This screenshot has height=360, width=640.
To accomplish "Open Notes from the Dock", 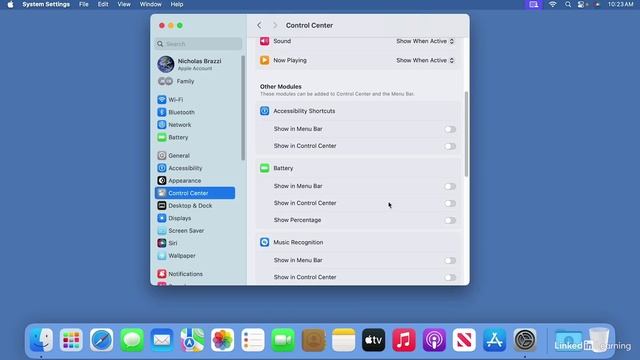I will click(343, 340).
